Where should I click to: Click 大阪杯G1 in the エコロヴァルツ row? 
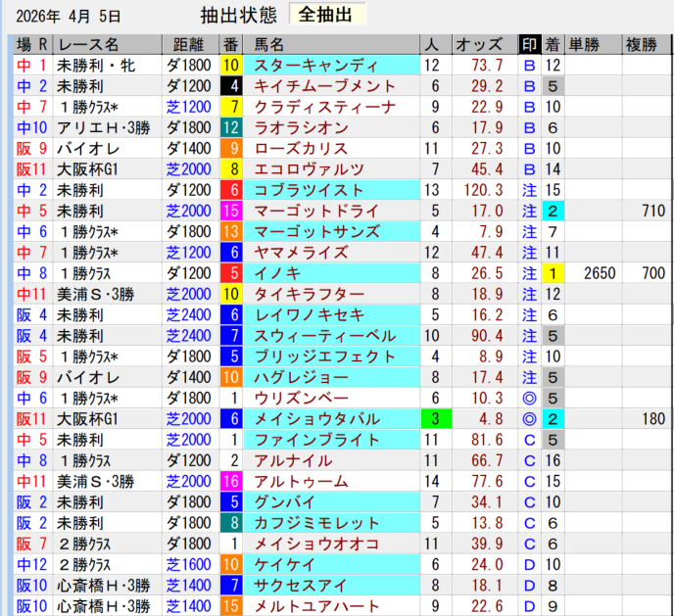point(87,169)
